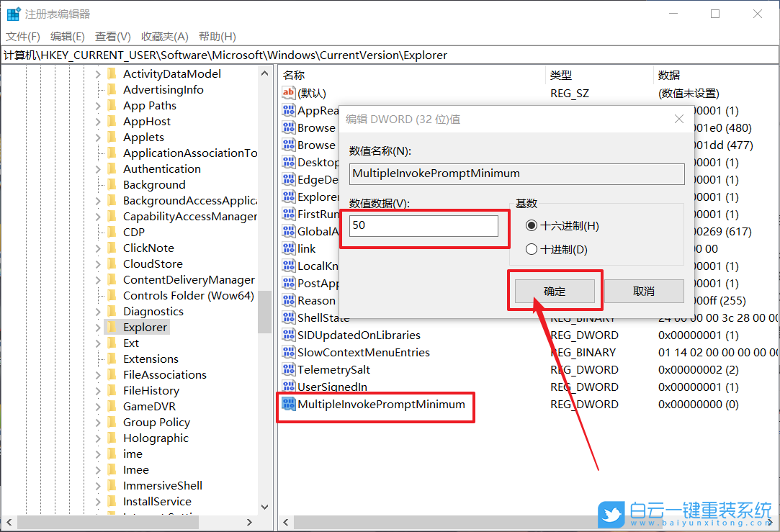The width and height of the screenshot is (780, 532).
Task: Click the SIDUpdatedOnLibraries value icon
Action: tap(288, 335)
